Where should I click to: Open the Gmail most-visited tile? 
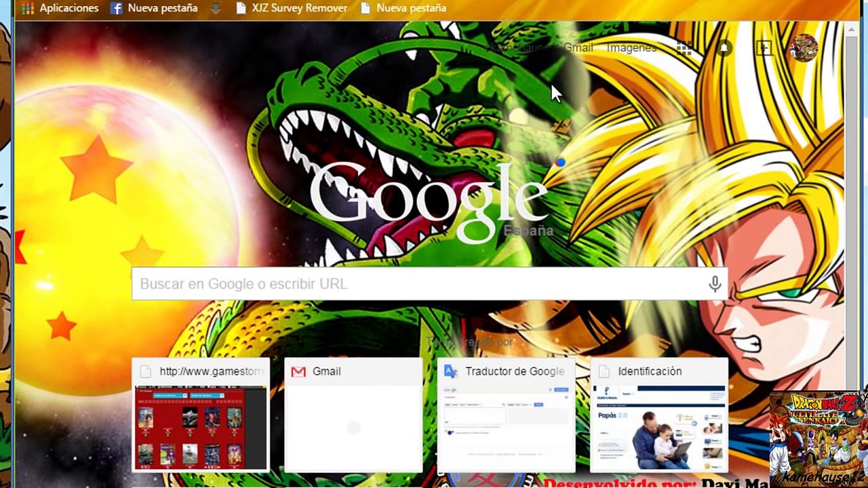pos(353,415)
